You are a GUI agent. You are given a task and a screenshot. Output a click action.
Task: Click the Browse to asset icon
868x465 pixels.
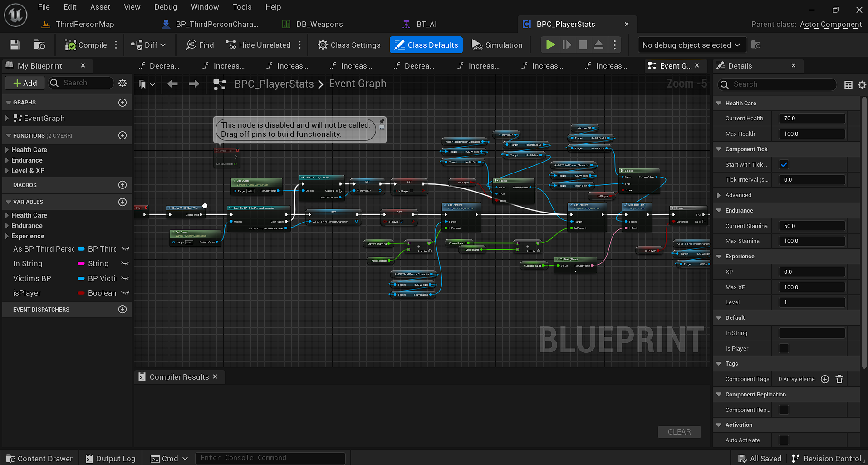click(x=39, y=45)
